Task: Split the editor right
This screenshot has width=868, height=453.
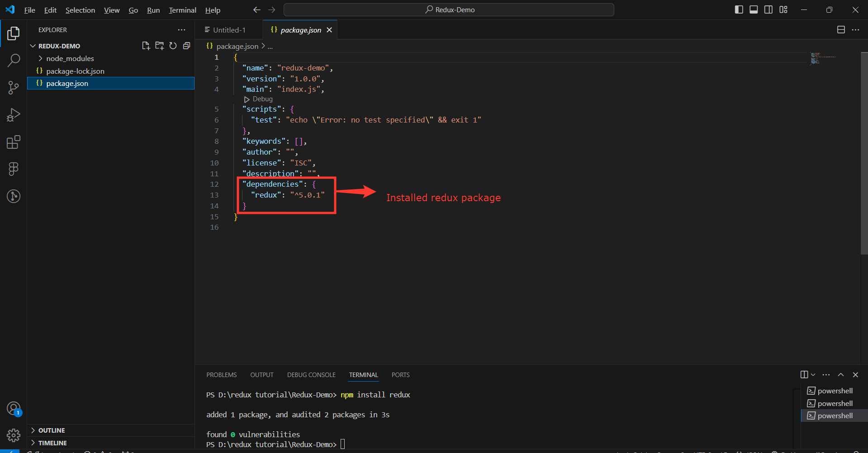Action: (841, 30)
